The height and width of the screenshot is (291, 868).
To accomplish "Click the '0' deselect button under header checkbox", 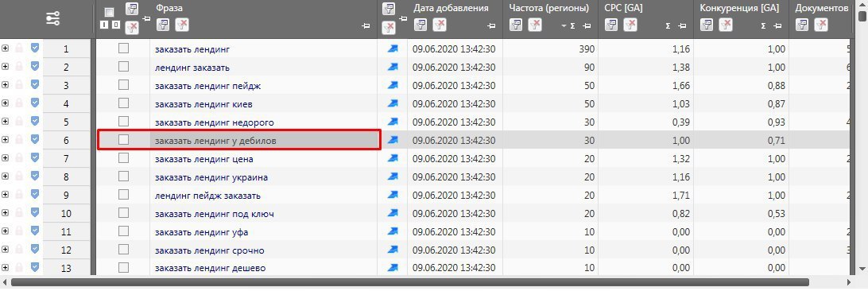I will click(x=115, y=25).
